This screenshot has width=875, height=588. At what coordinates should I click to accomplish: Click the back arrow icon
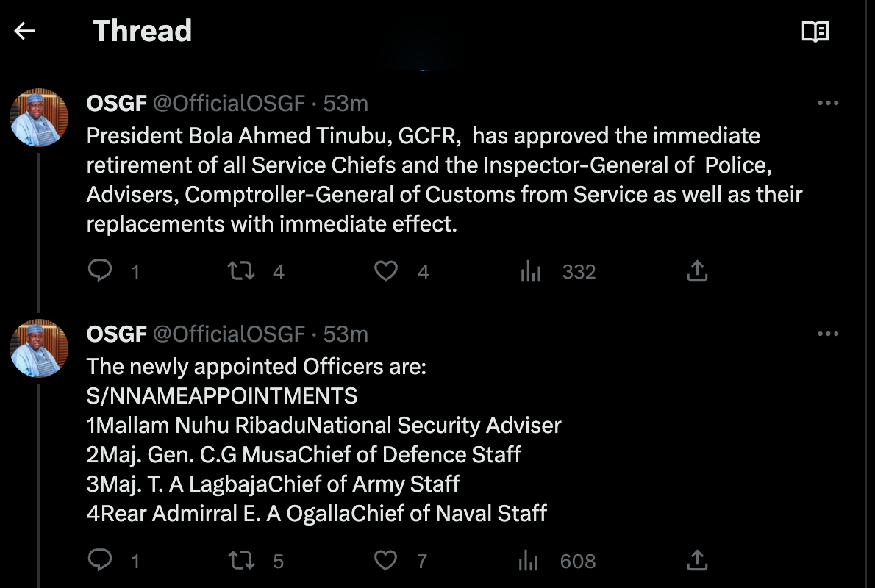click(x=25, y=31)
